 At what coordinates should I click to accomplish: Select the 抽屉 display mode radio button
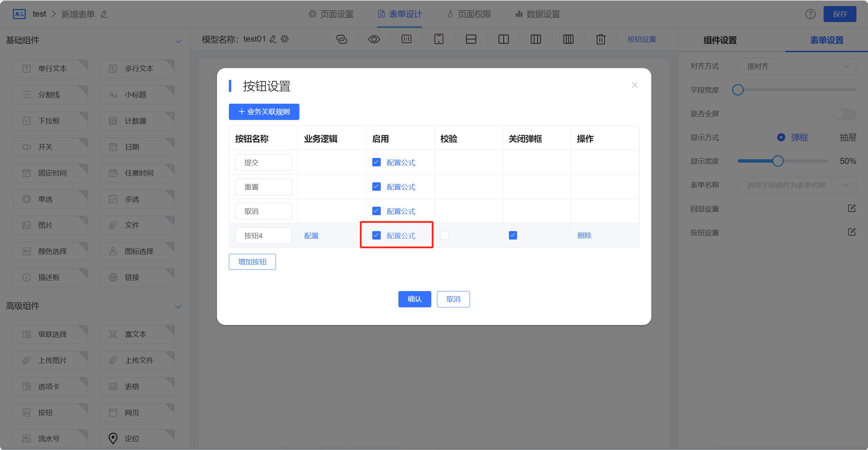(x=830, y=137)
